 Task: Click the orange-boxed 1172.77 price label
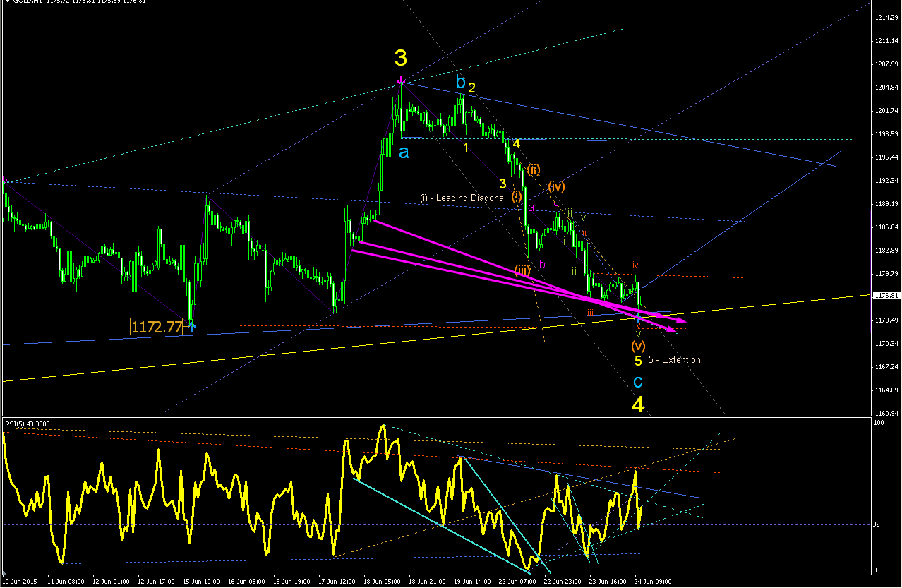click(156, 326)
